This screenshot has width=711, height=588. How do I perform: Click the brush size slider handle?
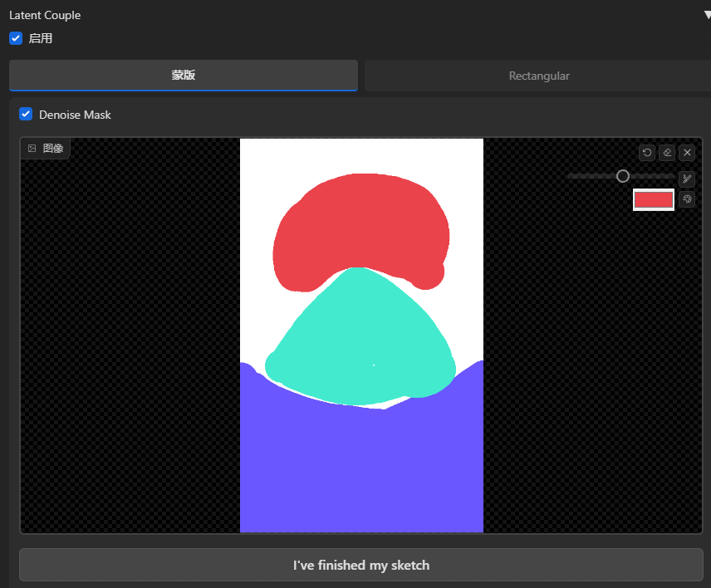pyautogui.click(x=623, y=176)
